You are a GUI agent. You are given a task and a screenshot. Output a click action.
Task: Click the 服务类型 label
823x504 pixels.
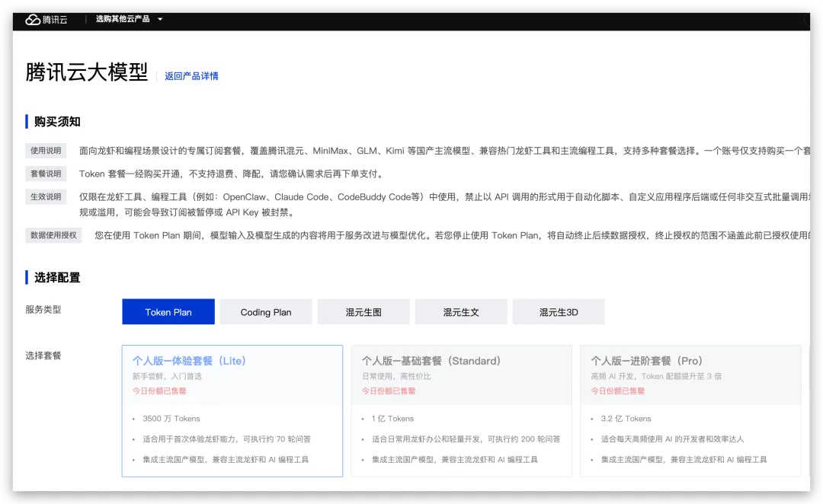pos(43,309)
